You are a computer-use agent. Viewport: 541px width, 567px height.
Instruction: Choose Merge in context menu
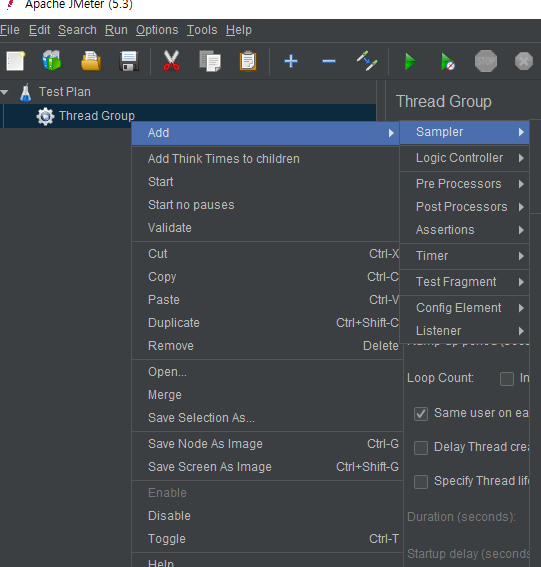coord(267,395)
